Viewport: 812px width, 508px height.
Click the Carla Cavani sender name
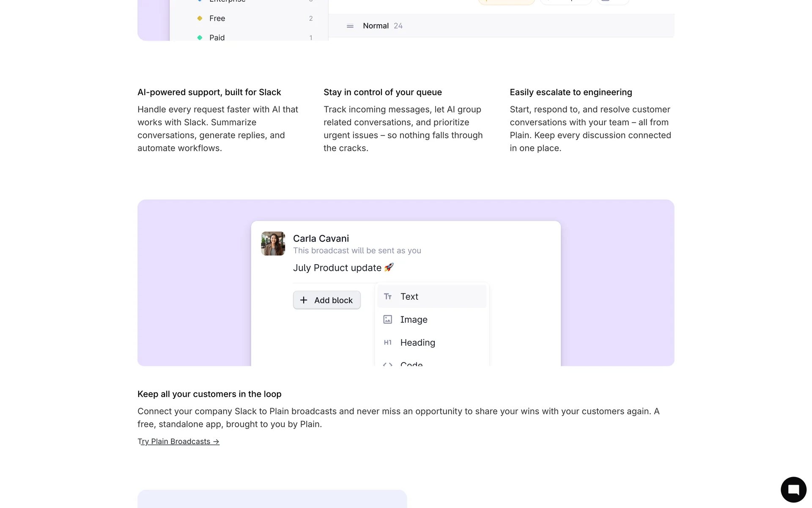click(321, 239)
